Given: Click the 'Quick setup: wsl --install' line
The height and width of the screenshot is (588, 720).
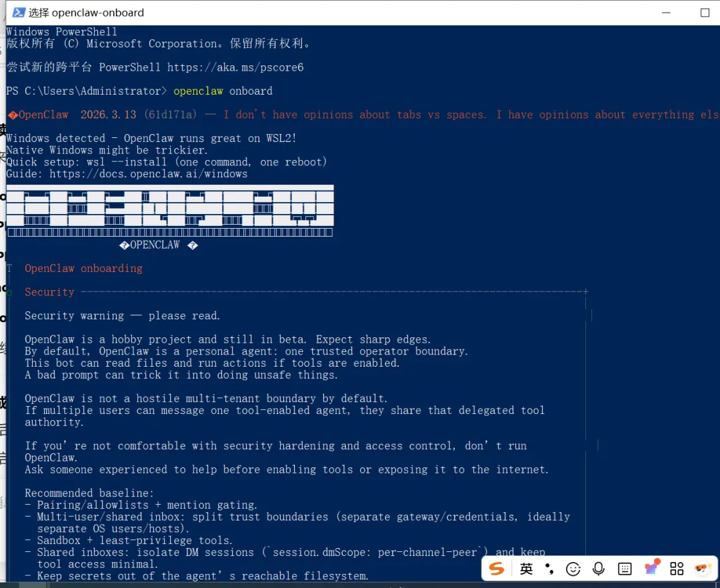Looking at the screenshot, I should [167, 162].
